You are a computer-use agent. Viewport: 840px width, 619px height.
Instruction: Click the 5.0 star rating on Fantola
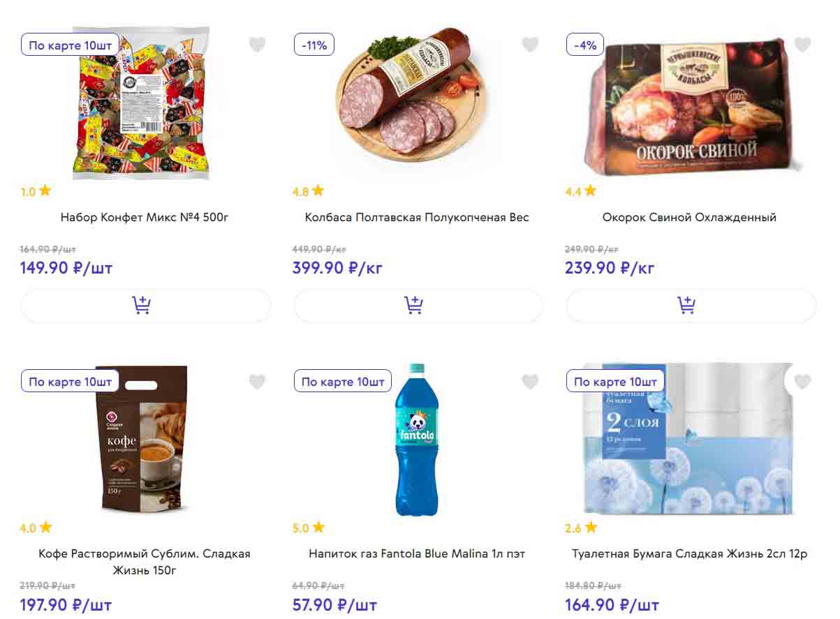[308, 528]
